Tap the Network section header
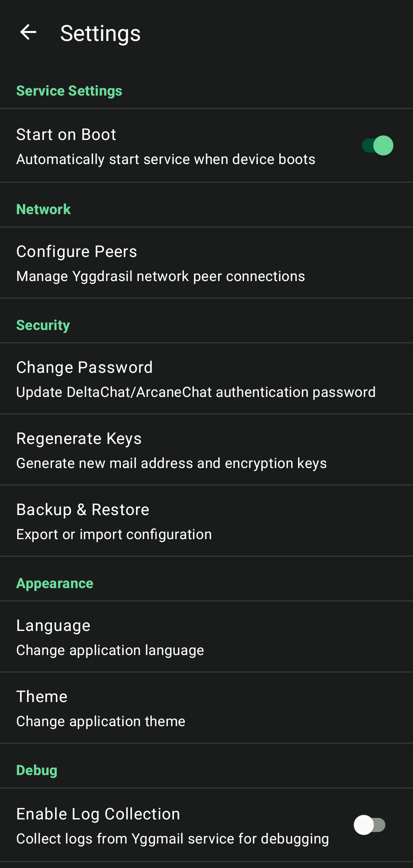Screen dimensions: 413x868 (x=43, y=209)
